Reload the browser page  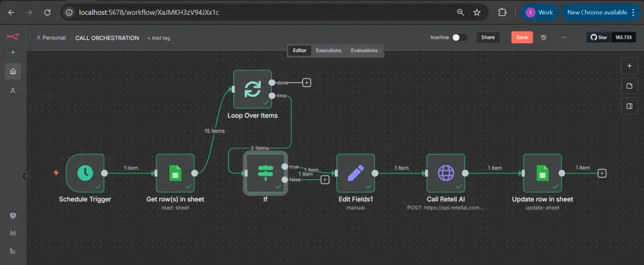pyautogui.click(x=47, y=12)
